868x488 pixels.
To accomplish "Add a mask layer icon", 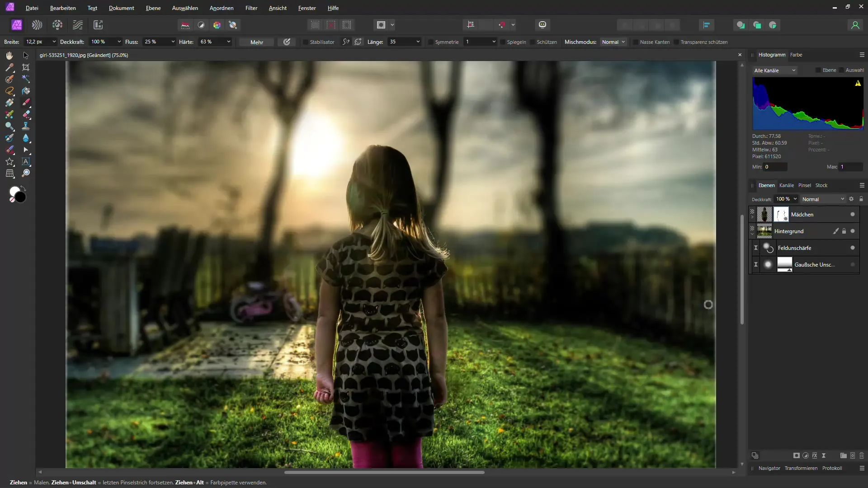I will 797,455.
